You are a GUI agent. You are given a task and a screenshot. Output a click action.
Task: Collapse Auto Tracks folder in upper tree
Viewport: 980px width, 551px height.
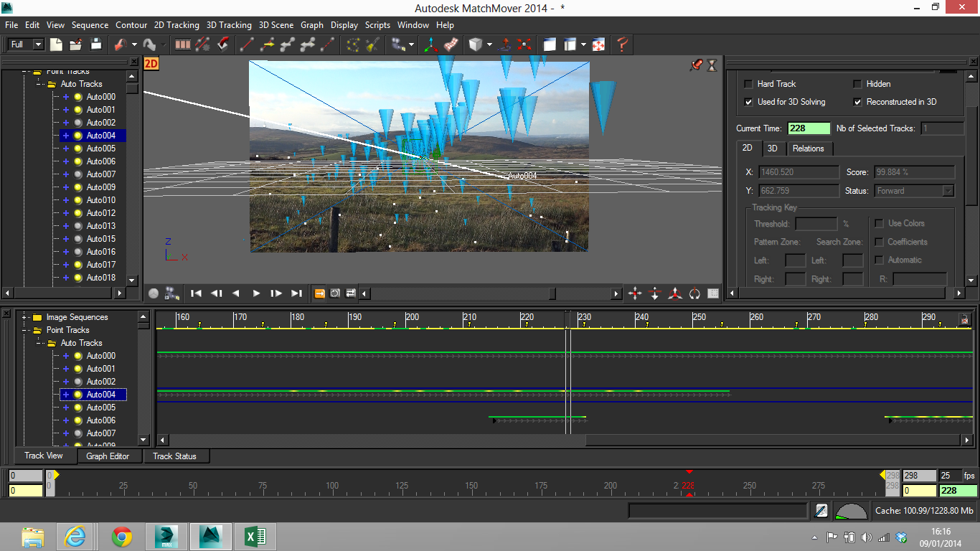(x=39, y=84)
